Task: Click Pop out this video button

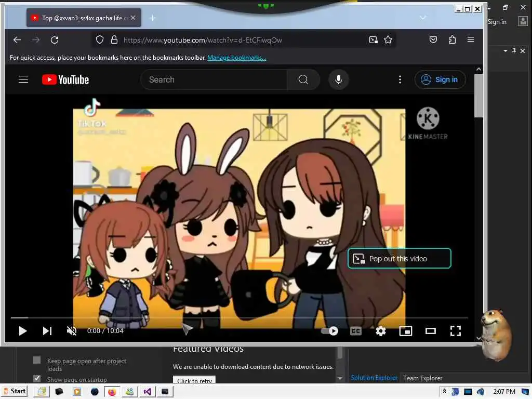Action: click(400, 259)
